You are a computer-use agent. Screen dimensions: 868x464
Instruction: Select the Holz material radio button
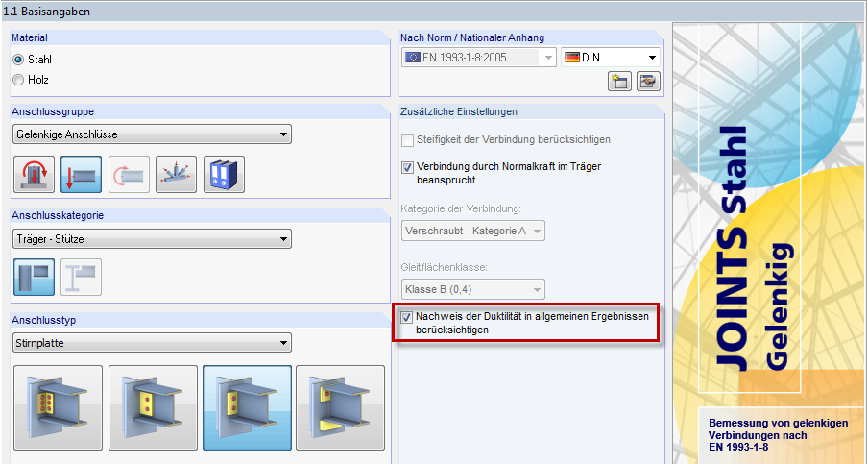coord(19,80)
